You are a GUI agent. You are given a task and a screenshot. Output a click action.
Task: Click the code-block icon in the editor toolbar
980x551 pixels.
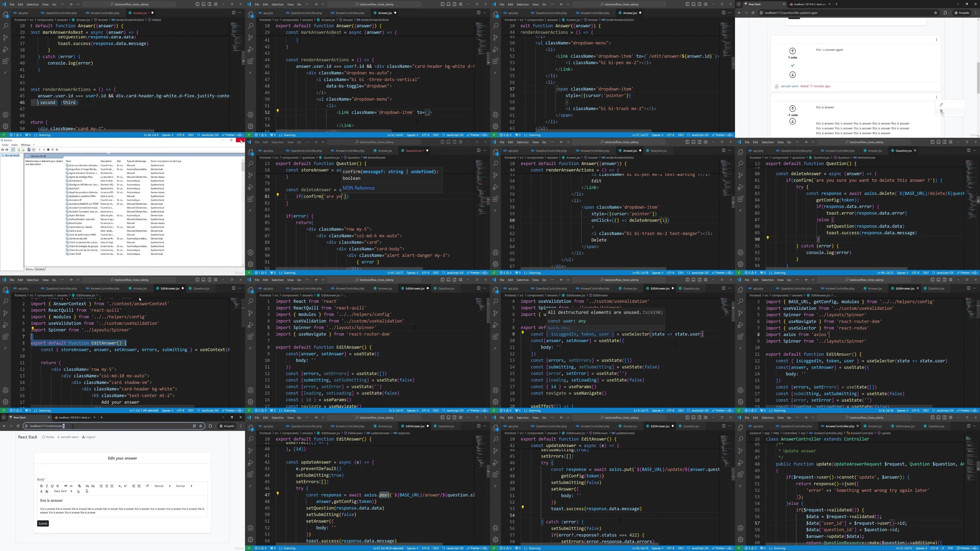71,486
